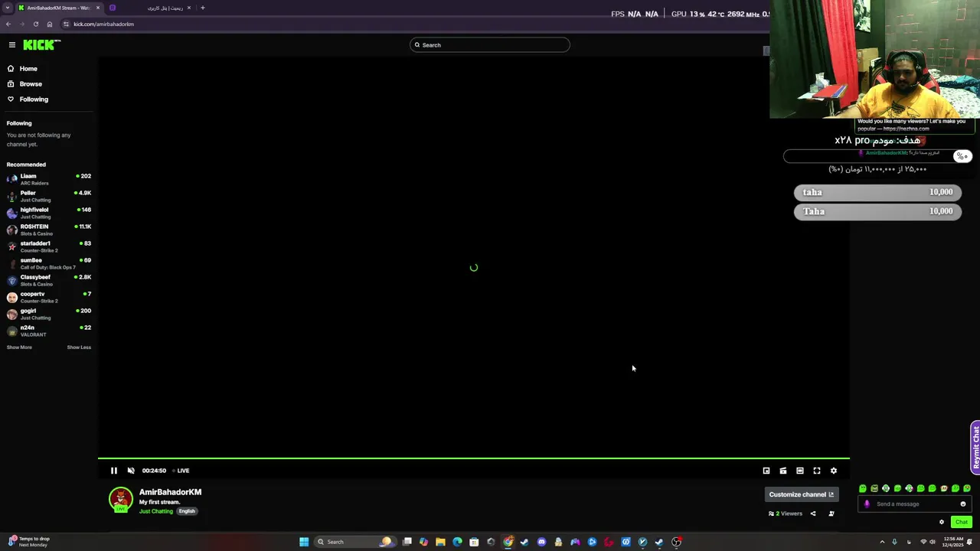
Task: Enter fullscreen on the video player
Action: (x=817, y=471)
